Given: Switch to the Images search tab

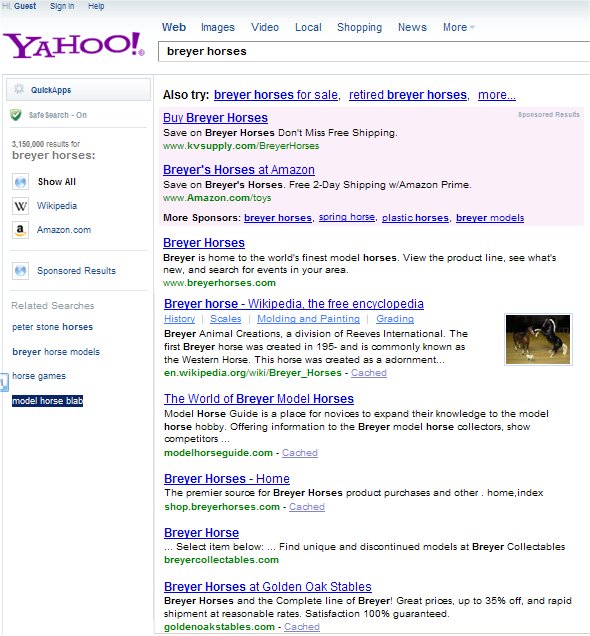Looking at the screenshot, I should [218, 27].
